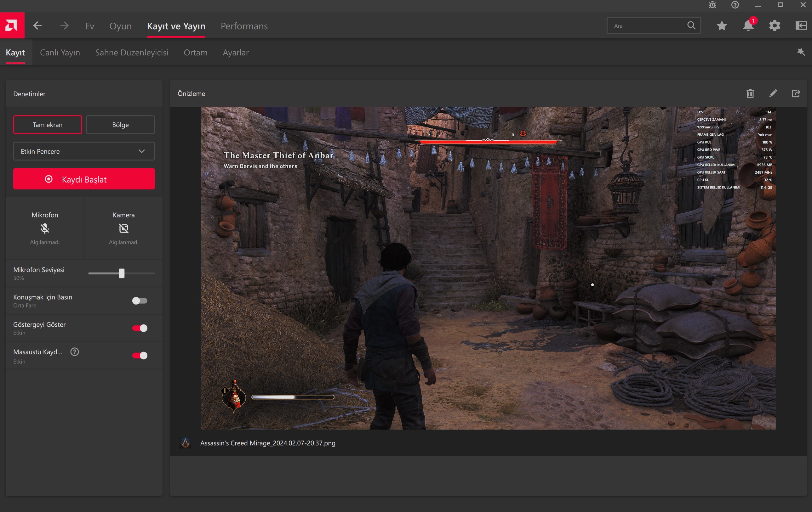Click the muted microphone icon
This screenshot has width=812, height=512.
(45, 229)
